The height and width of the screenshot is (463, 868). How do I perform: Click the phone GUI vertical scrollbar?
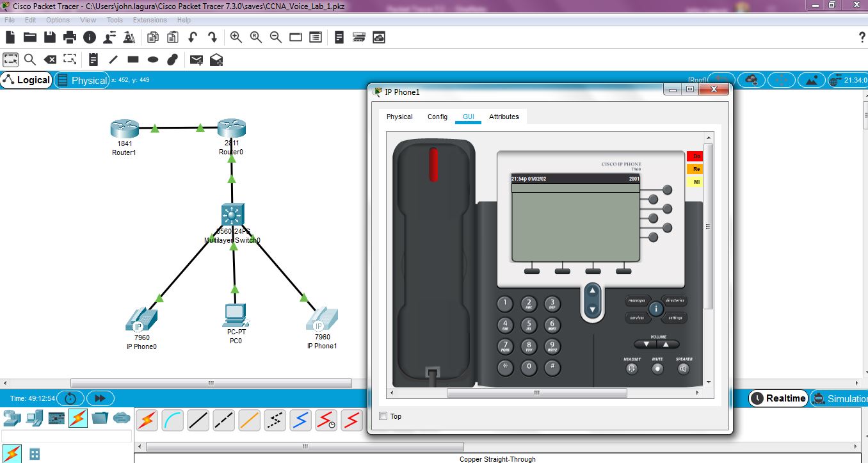pyautogui.click(x=708, y=226)
